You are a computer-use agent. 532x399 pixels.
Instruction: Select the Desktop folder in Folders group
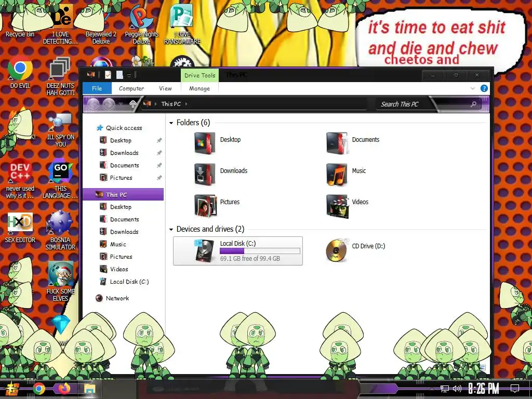pos(217,143)
